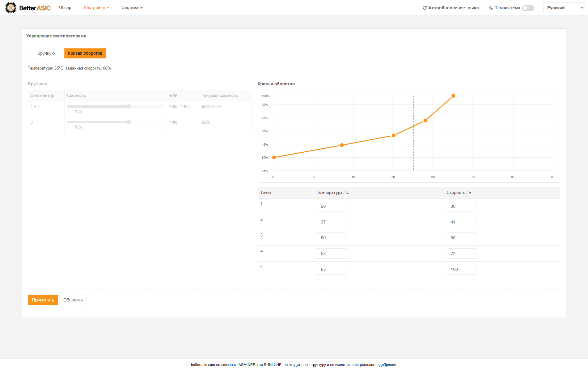Click the curve point at 65°C, 100%
This screenshot has width=588, height=371.
pos(453,96)
